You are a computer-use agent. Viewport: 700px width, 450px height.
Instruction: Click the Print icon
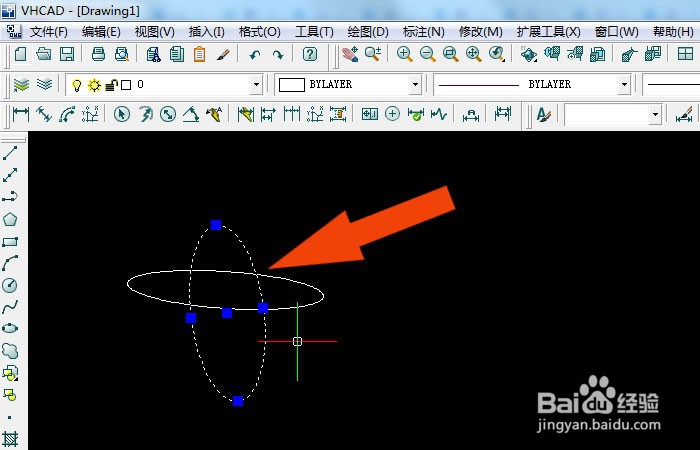click(98, 54)
